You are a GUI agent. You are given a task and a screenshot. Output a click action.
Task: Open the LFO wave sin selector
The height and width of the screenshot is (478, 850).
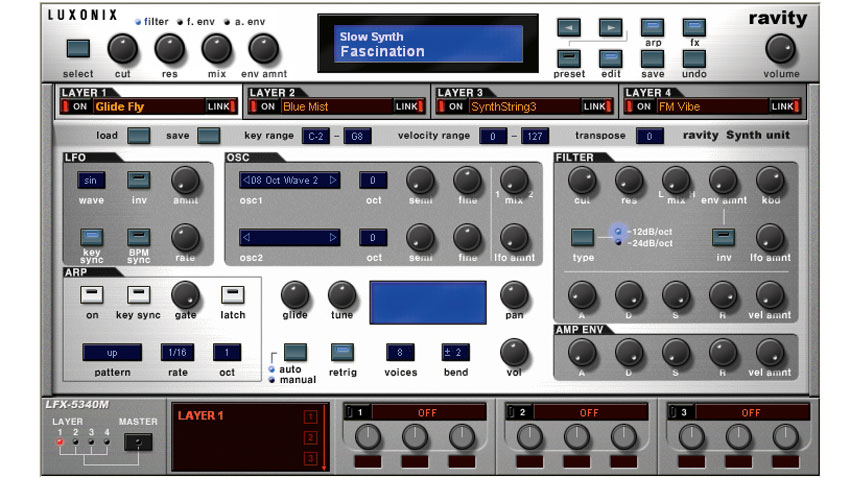[x=91, y=180]
